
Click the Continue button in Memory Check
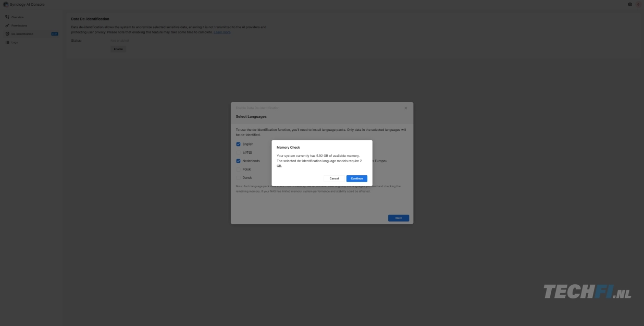click(x=356, y=178)
